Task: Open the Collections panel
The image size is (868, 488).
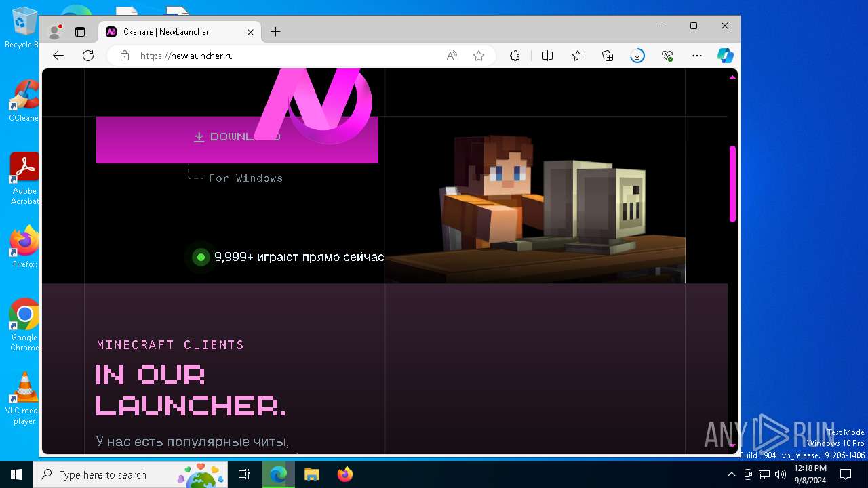Action: click(x=608, y=56)
